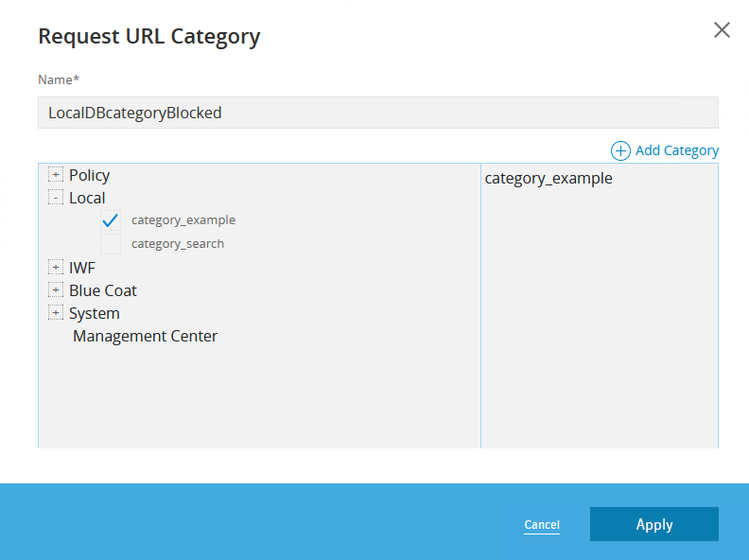
Task: Expand the Blue Coat node plus box
Action: [56, 290]
